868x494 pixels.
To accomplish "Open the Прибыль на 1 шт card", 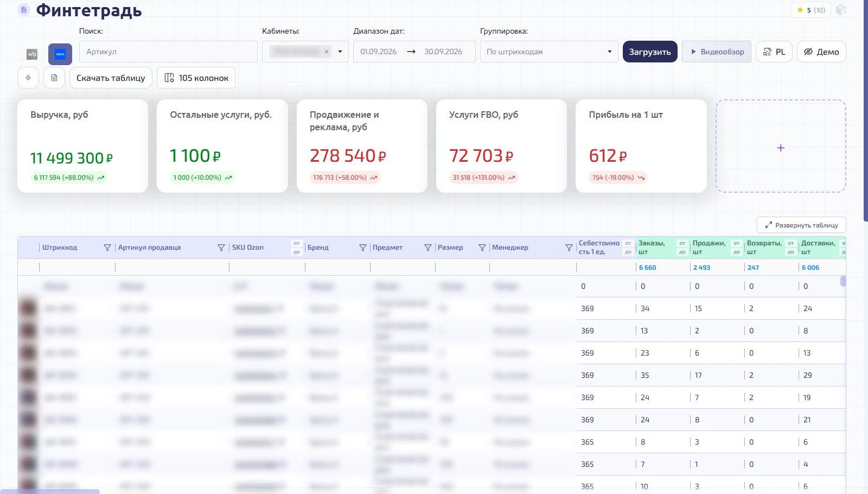I will click(641, 146).
